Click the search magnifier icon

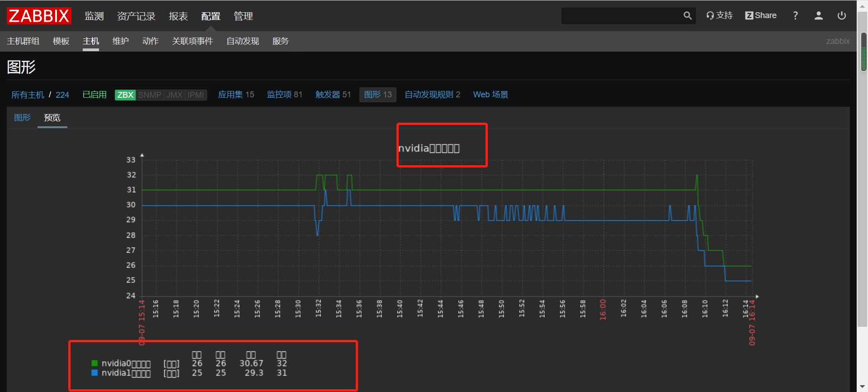tap(687, 16)
